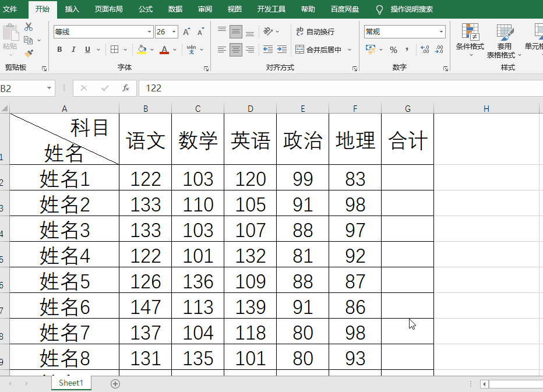
Task: Expand the Name Box dropdown arrow
Action: pos(49,88)
